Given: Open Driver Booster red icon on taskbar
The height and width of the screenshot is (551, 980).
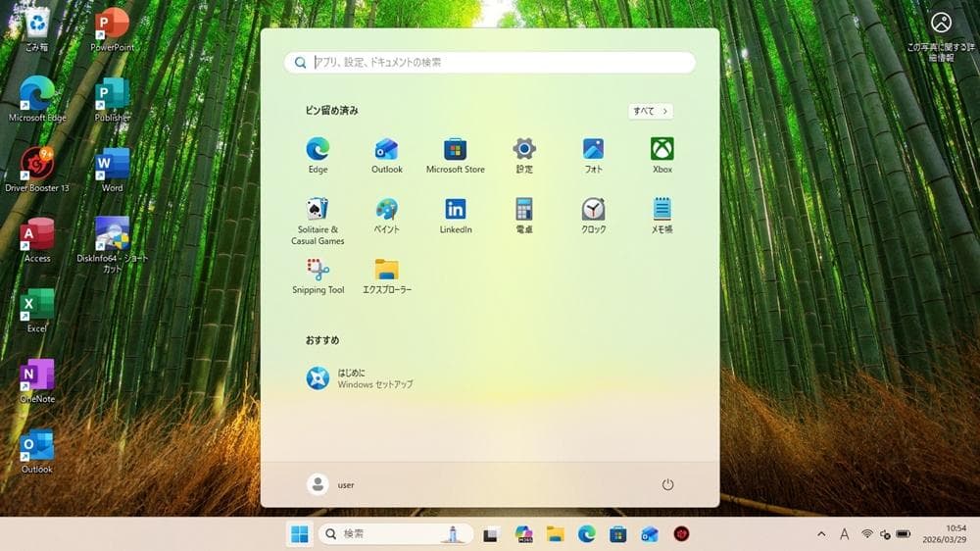Looking at the screenshot, I should [x=681, y=534].
